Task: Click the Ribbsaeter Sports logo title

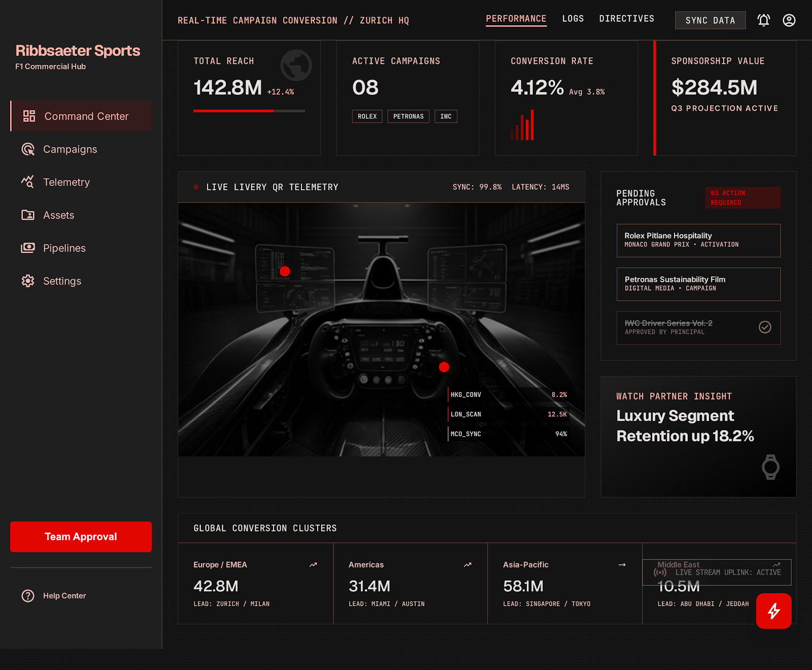Action: (x=78, y=51)
